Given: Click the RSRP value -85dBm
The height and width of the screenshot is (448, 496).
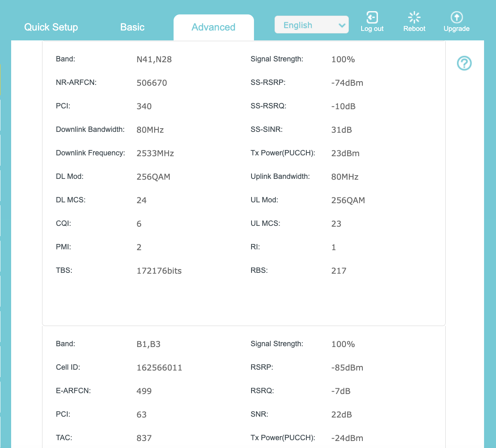Looking at the screenshot, I should pos(347,368).
